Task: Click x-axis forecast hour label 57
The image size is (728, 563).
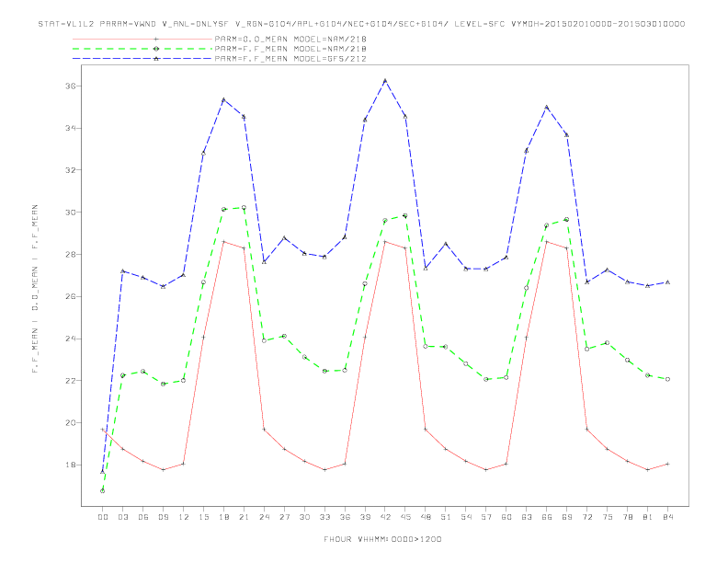Action: click(x=486, y=517)
